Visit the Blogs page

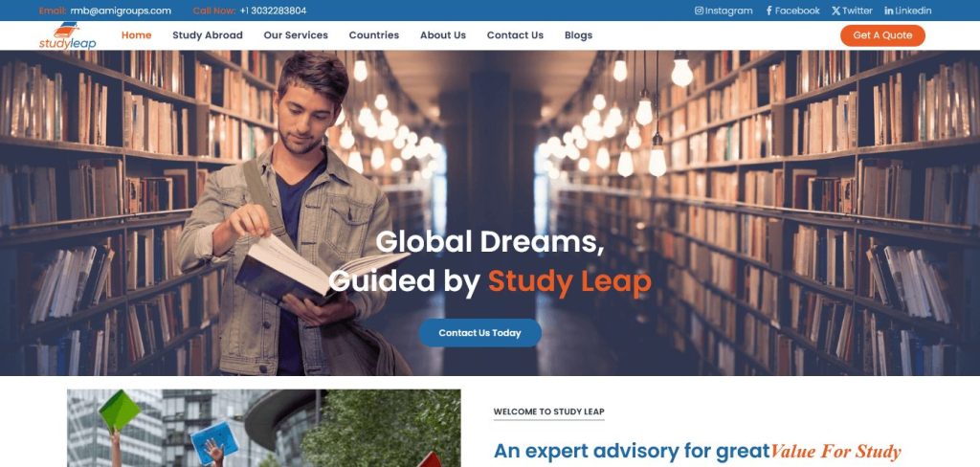tap(578, 35)
